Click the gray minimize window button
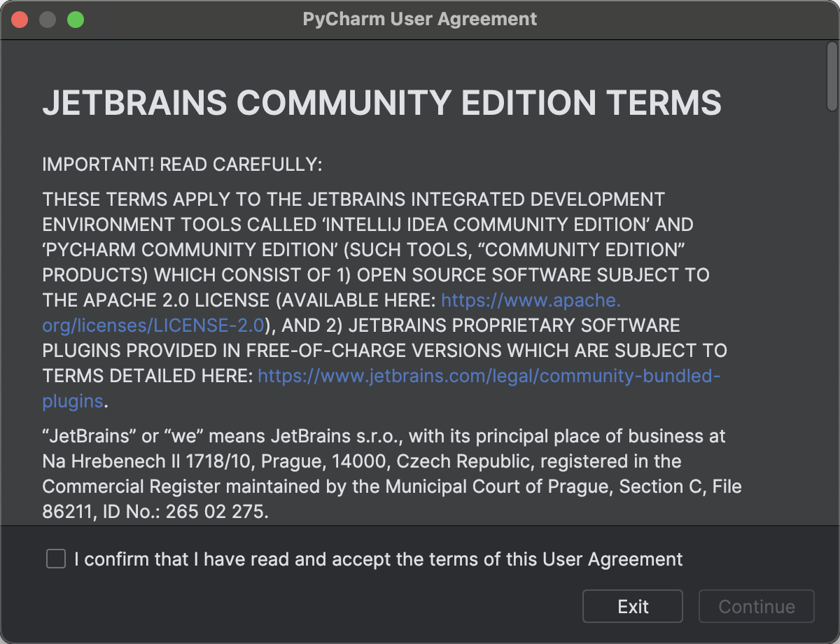This screenshot has width=840, height=644. (x=48, y=20)
